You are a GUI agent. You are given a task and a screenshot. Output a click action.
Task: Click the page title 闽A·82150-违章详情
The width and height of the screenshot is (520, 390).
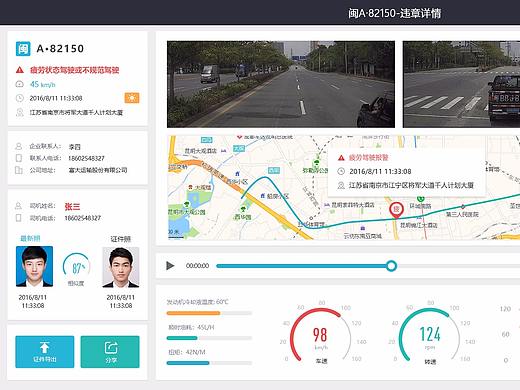point(394,13)
